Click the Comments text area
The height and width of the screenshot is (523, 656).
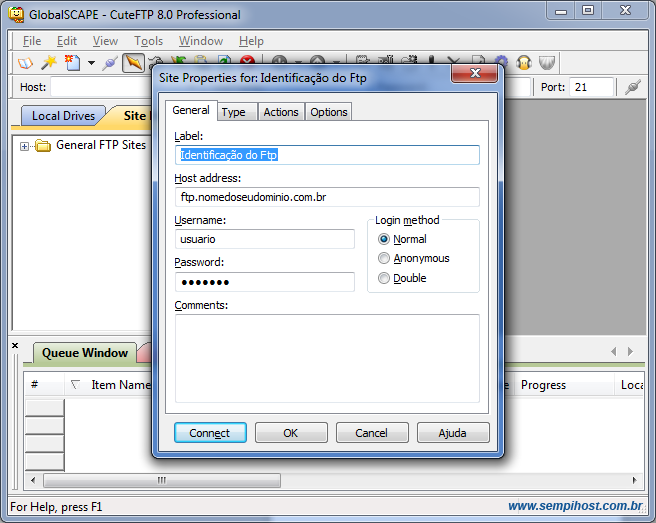[327, 359]
